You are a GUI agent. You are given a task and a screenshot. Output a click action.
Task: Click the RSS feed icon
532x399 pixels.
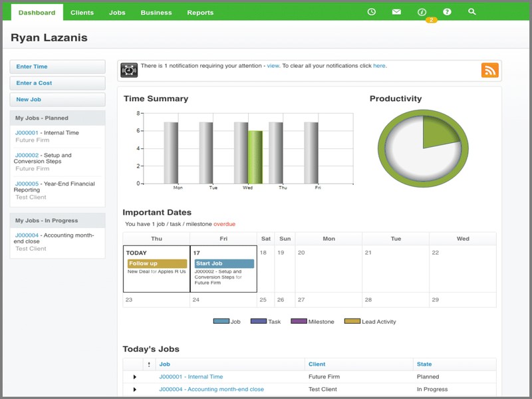pyautogui.click(x=489, y=69)
